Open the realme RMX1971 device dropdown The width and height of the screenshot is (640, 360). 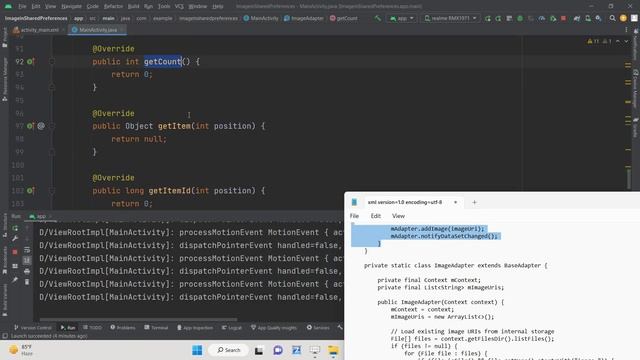[450, 18]
